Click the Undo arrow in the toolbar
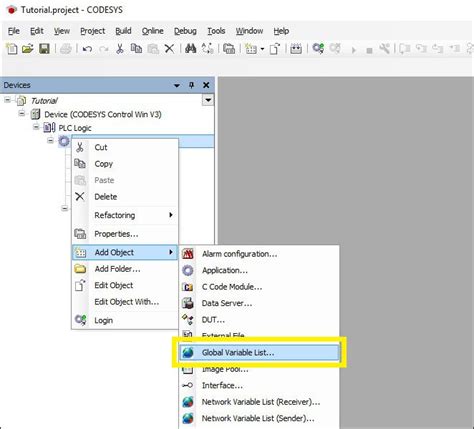 click(x=87, y=49)
